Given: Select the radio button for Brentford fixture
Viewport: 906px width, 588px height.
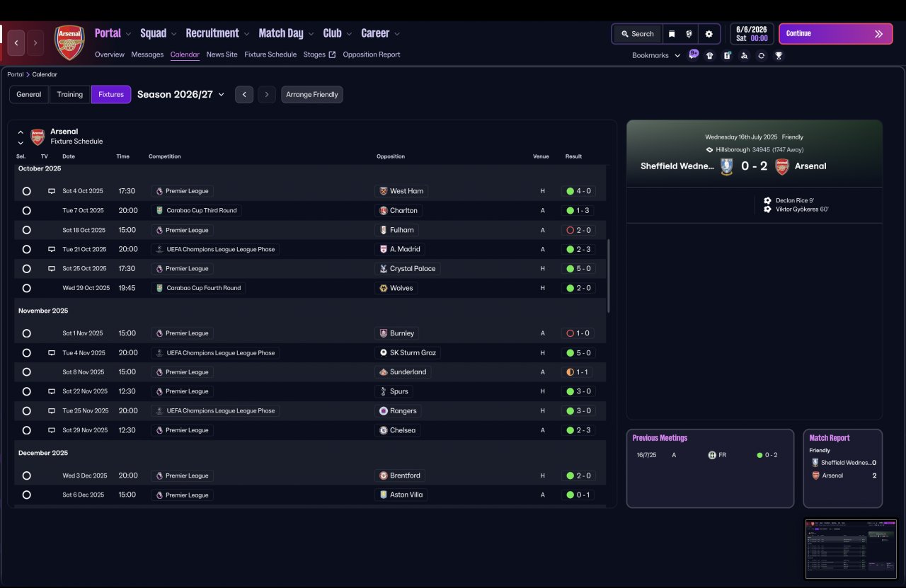Looking at the screenshot, I should [x=26, y=475].
